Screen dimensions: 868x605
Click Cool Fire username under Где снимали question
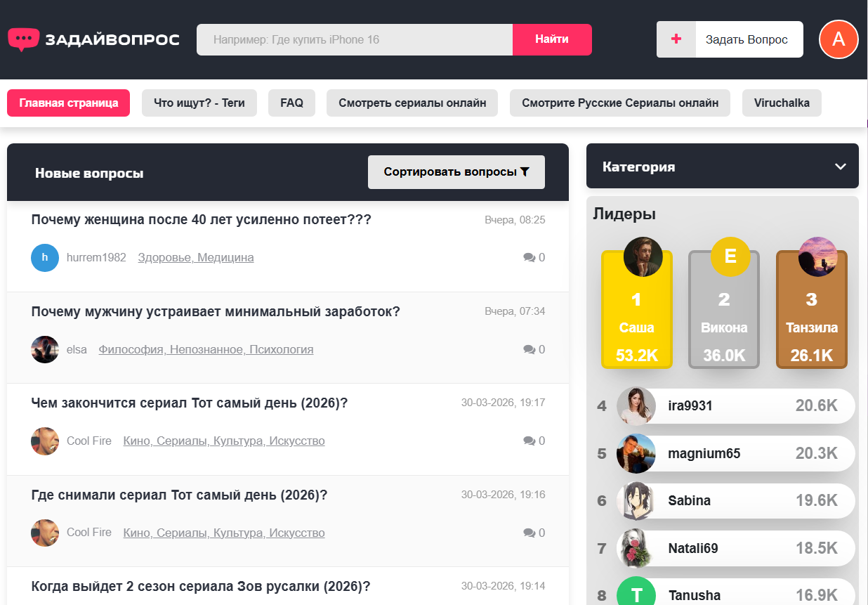click(89, 532)
